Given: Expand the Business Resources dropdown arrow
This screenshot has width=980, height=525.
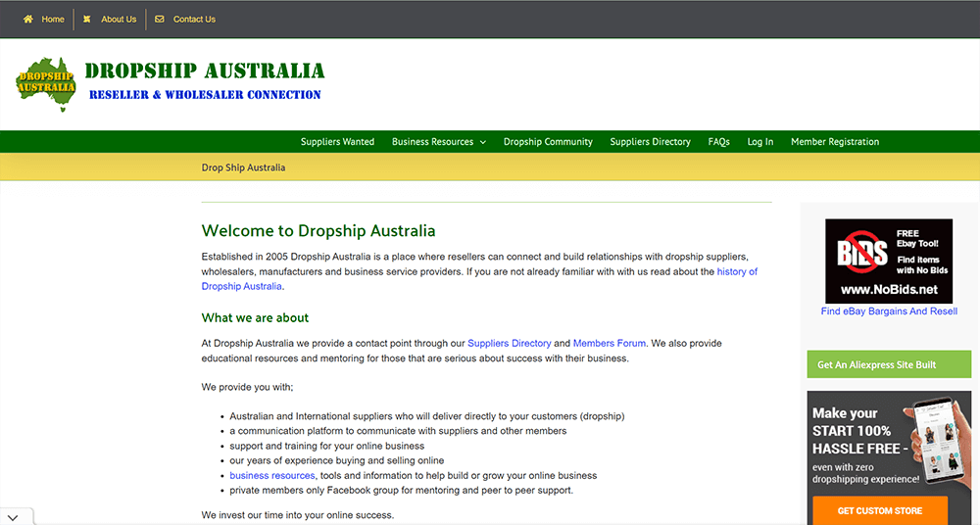Looking at the screenshot, I should (x=483, y=142).
